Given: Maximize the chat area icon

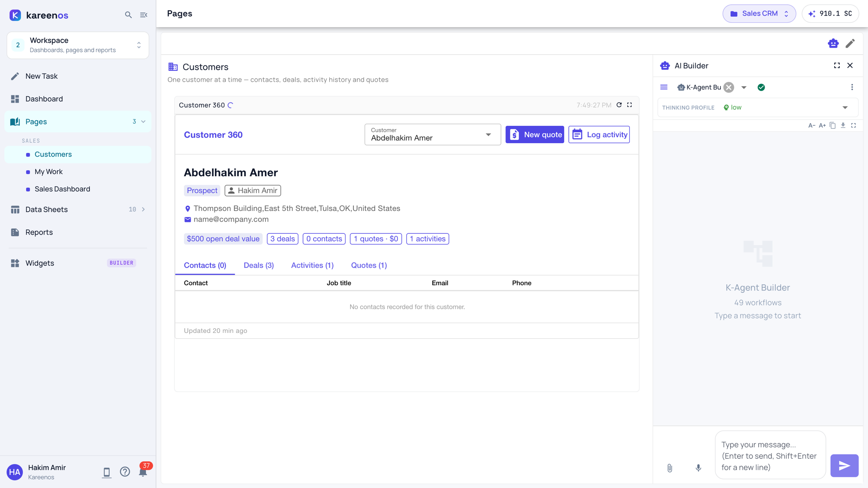Looking at the screenshot, I should pos(854,125).
